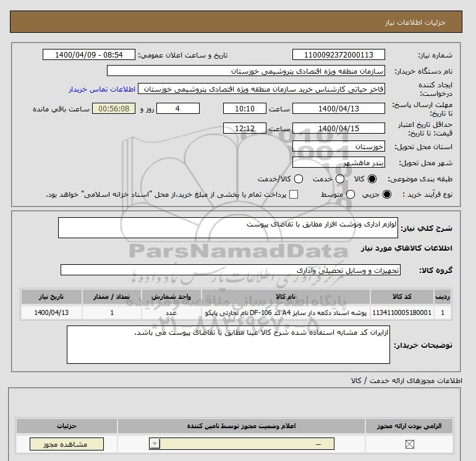The width and height of the screenshot is (476, 461).
Task: Click the اطلاعات مجوزهای ارائه خدمت / کالا heading
Action: coord(406,381)
